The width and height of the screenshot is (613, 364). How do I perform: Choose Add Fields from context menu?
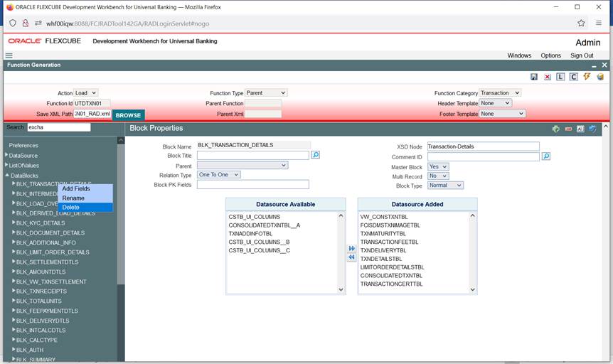(85, 188)
